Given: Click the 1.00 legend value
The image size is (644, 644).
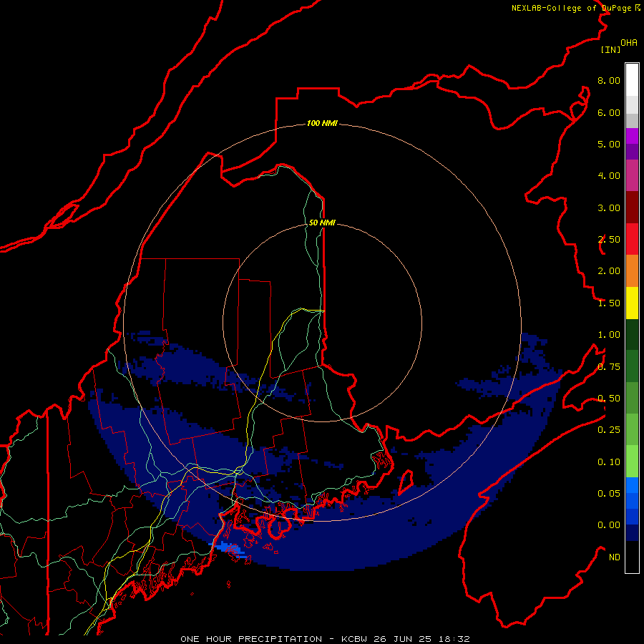Looking at the screenshot, I should pyautogui.click(x=609, y=335).
